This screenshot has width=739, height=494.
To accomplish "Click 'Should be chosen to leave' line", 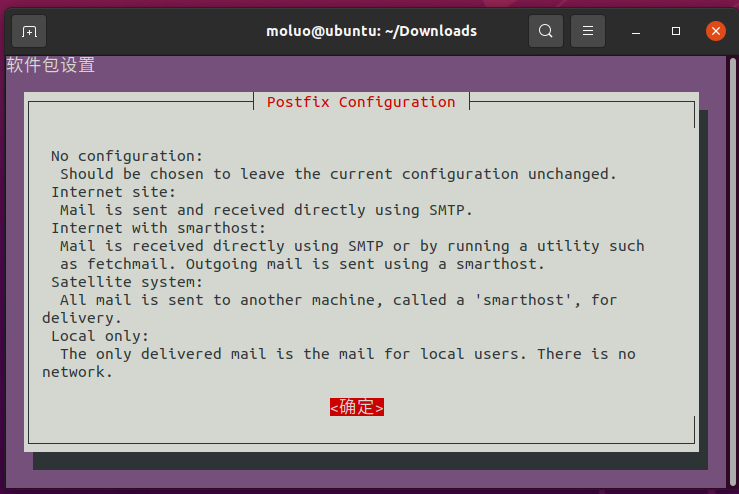I will pos(338,174).
